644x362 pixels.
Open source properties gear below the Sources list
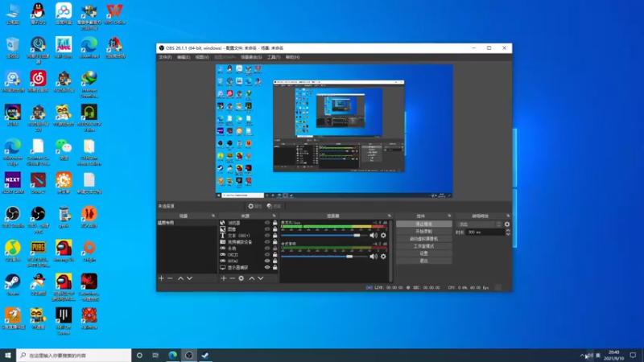pos(241,278)
